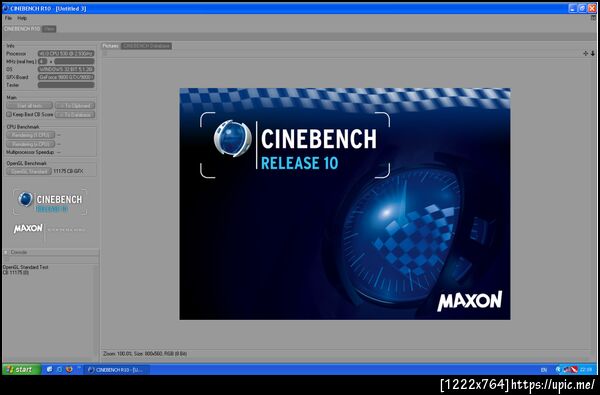Click the GFX-Board info field
The image size is (600, 395).
click(66, 77)
